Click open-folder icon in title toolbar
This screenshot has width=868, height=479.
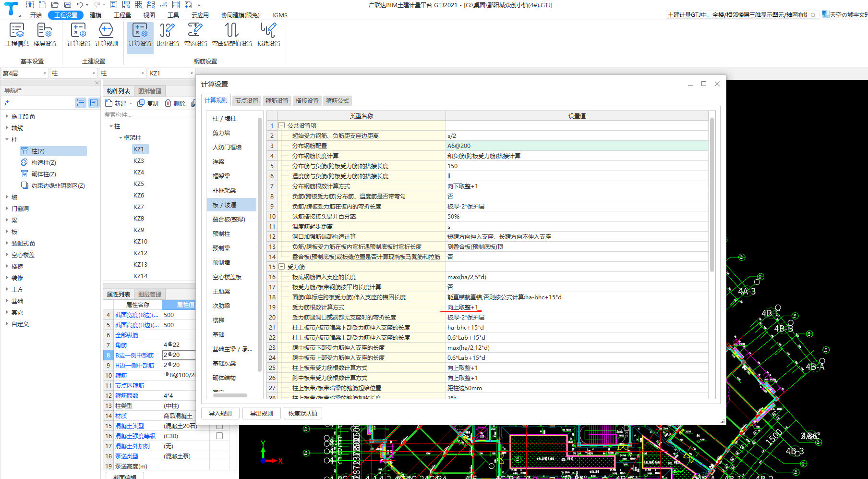pyautogui.click(x=55, y=5)
